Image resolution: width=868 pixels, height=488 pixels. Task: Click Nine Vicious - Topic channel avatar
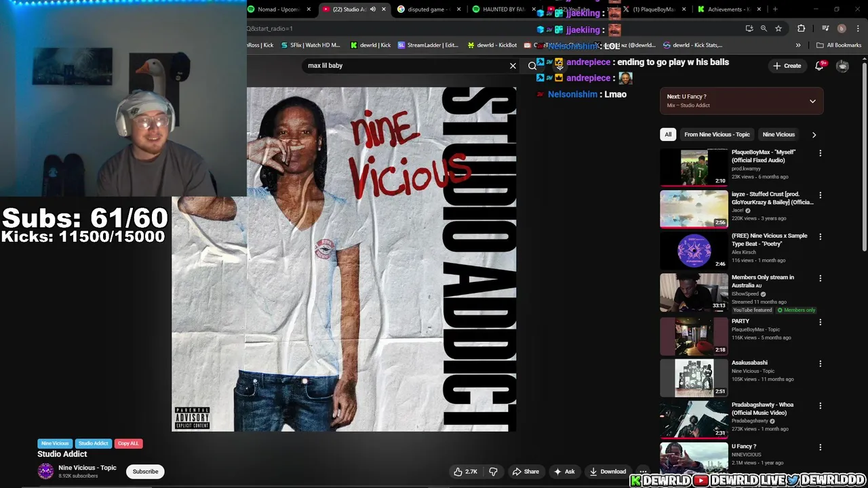(x=45, y=472)
